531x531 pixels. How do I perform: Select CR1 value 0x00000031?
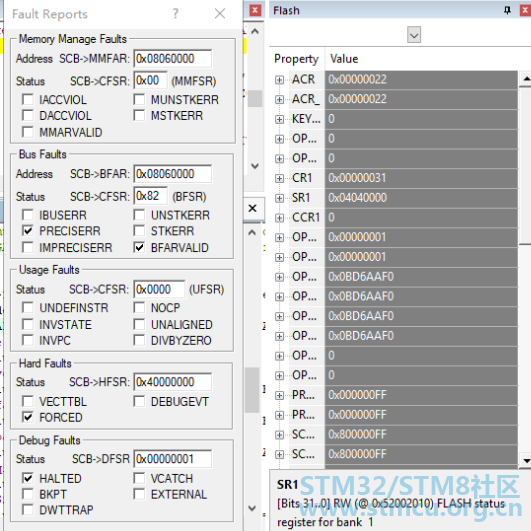pos(421,178)
